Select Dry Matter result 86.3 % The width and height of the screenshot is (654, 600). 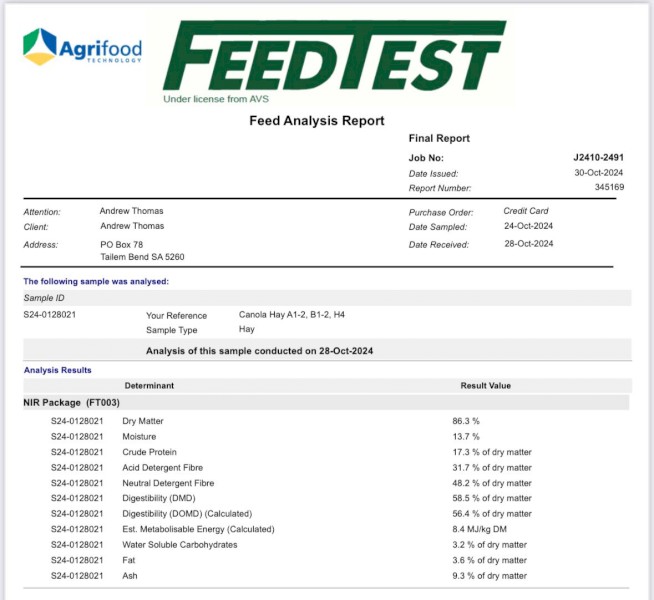(x=466, y=422)
